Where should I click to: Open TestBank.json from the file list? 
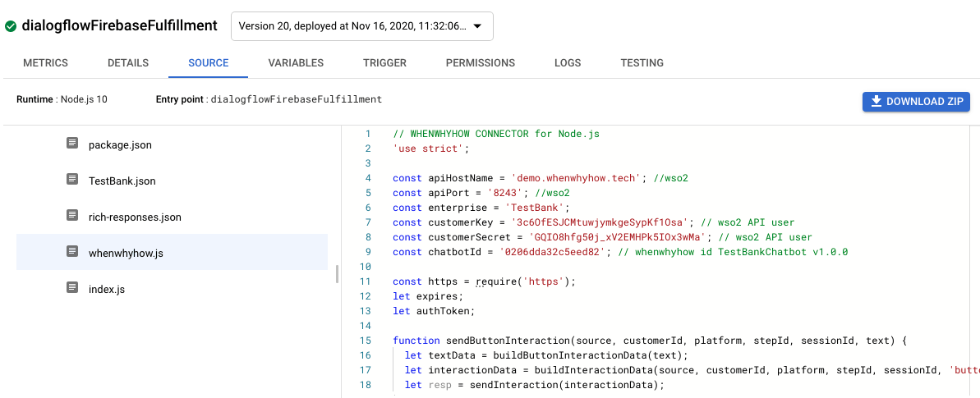(122, 181)
